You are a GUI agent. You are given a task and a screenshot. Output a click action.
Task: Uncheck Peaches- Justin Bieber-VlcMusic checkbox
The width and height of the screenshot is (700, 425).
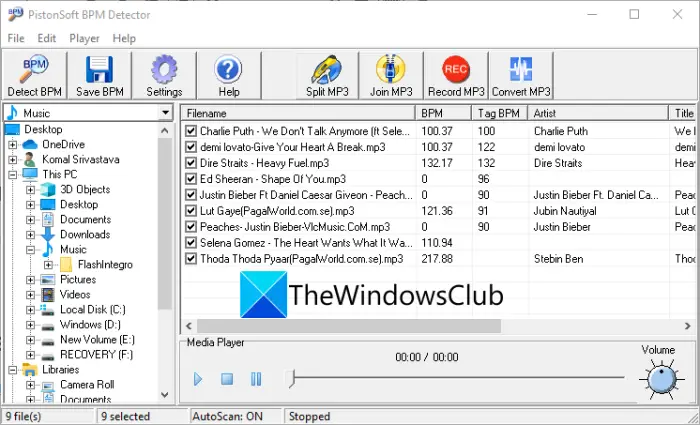coord(191,227)
